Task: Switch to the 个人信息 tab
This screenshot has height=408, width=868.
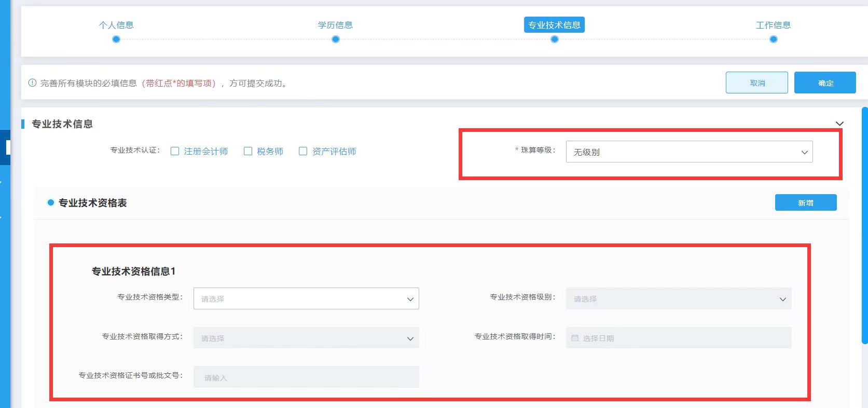Action: point(116,25)
